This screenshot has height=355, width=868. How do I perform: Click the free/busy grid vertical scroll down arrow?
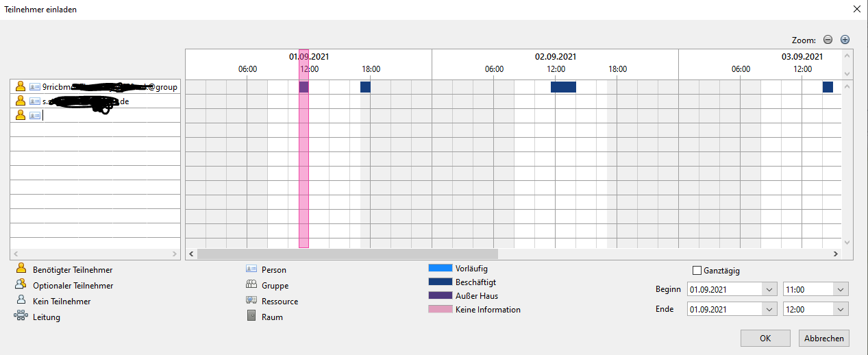click(847, 243)
